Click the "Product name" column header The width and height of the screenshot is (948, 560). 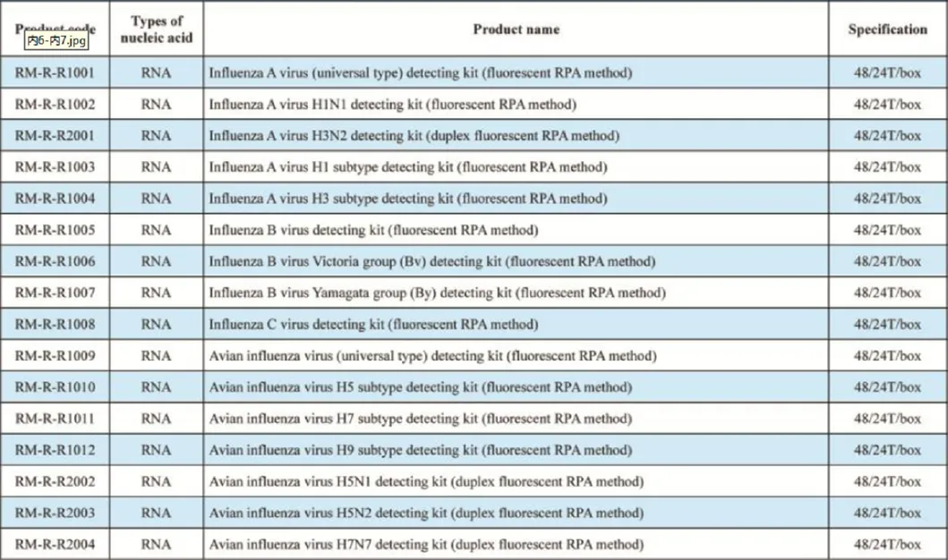coord(516,30)
